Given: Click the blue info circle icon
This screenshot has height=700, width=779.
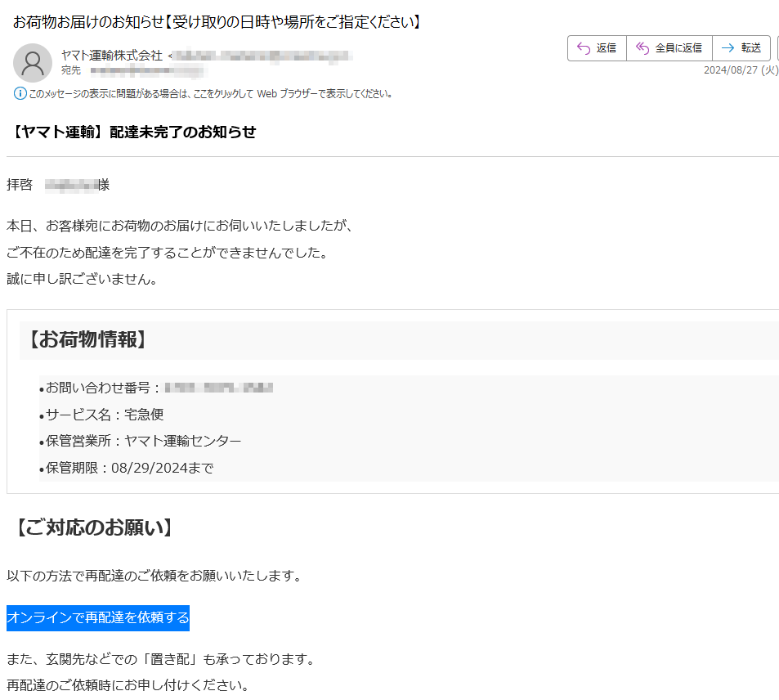Looking at the screenshot, I should (x=20, y=93).
